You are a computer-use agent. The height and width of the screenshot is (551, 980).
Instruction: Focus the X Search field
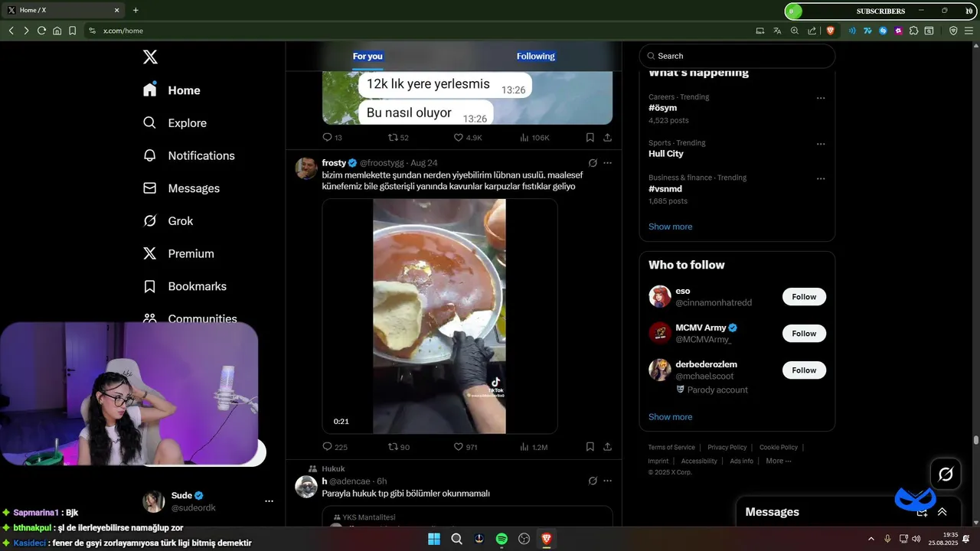pos(737,56)
